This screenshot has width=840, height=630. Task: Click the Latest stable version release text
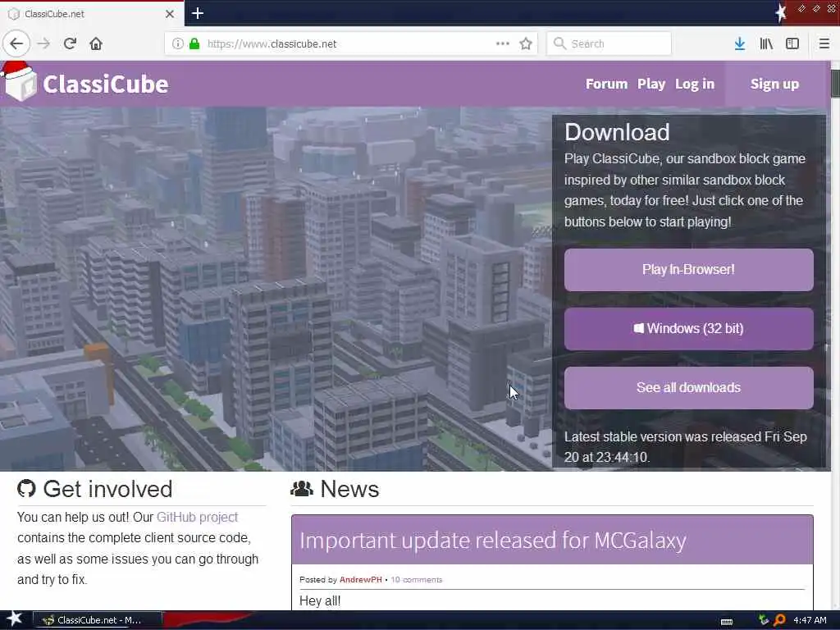685,447
